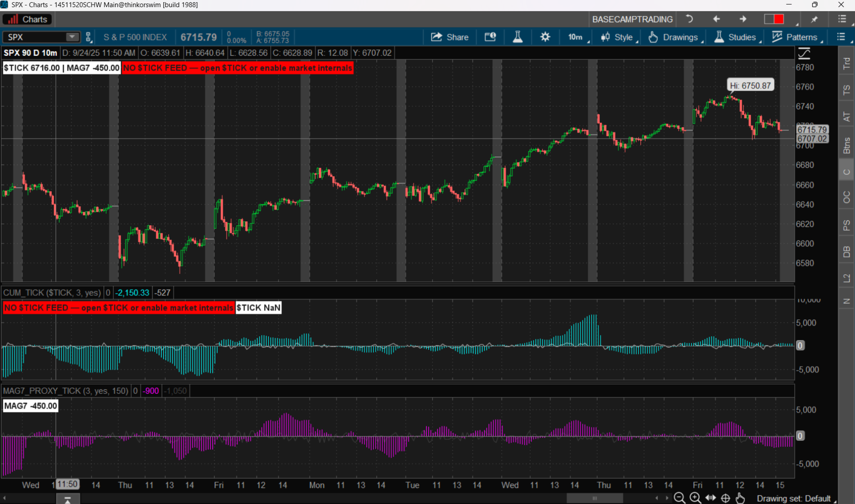The height and width of the screenshot is (504, 855).
Task: Zoom out using the magnifier minus icon
Action: click(679, 498)
